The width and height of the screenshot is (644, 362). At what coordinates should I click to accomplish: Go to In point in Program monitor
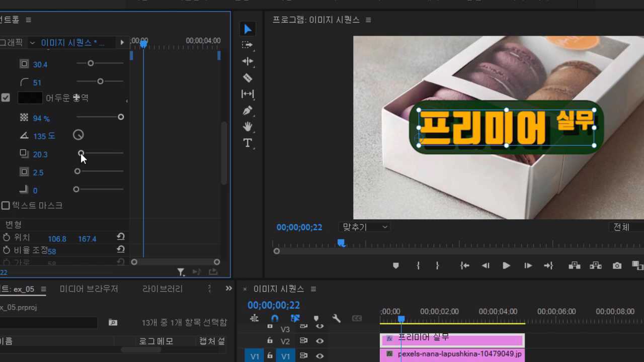tap(465, 265)
